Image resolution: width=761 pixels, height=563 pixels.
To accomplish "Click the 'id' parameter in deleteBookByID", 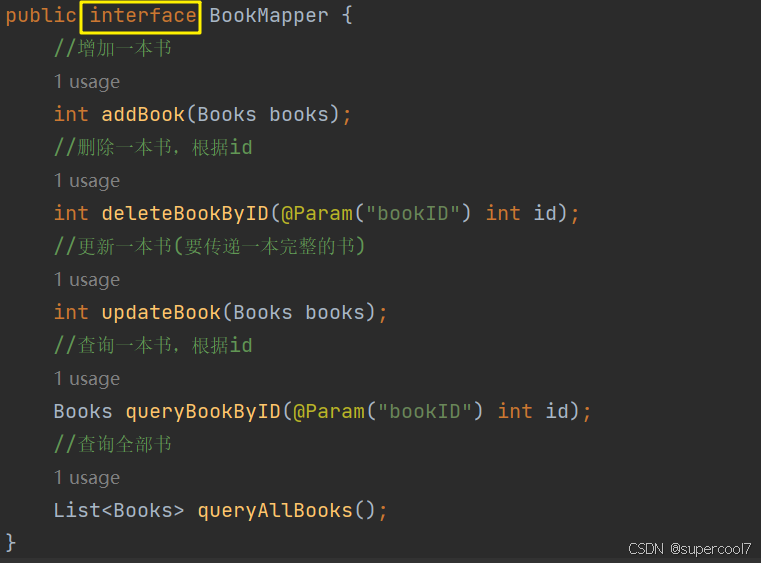I will 545,214.
